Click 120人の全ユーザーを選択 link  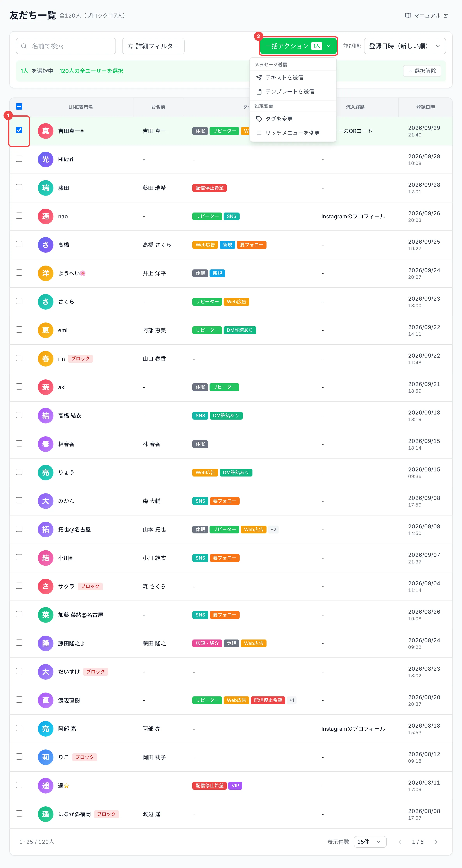[91, 71]
